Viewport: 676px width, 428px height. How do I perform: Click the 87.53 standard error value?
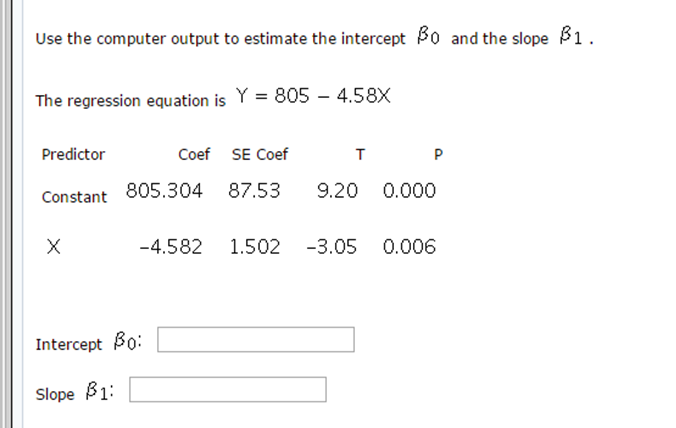tap(255, 191)
